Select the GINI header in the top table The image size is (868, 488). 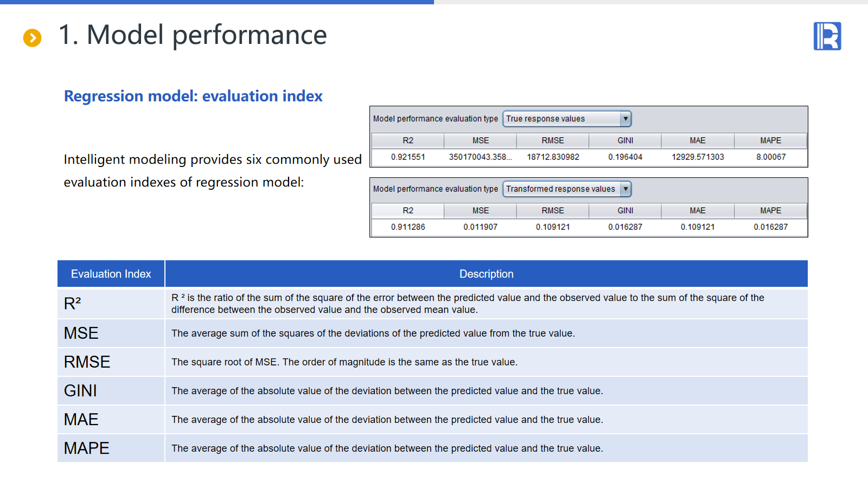[x=625, y=140]
